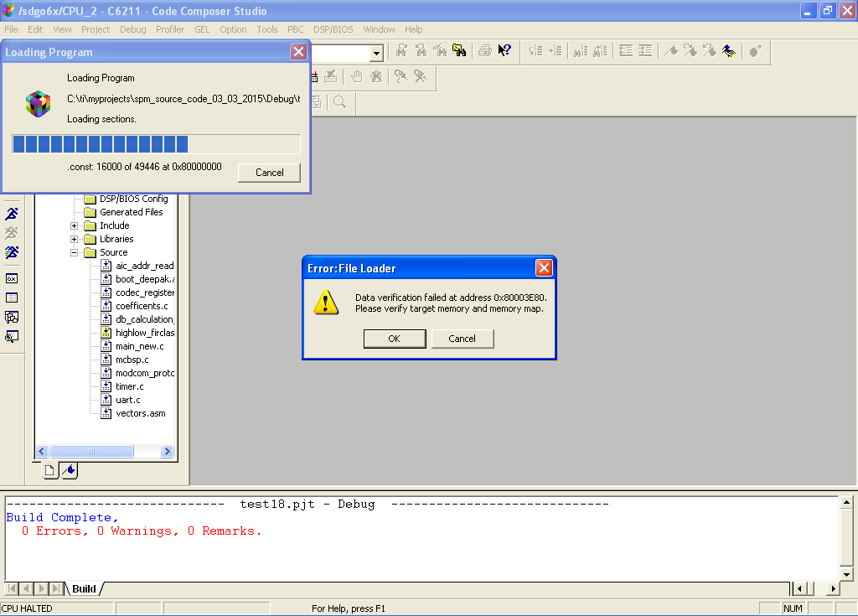Open the CPU registers view icon
Image resolution: width=858 pixels, height=616 pixels.
pos(12,278)
